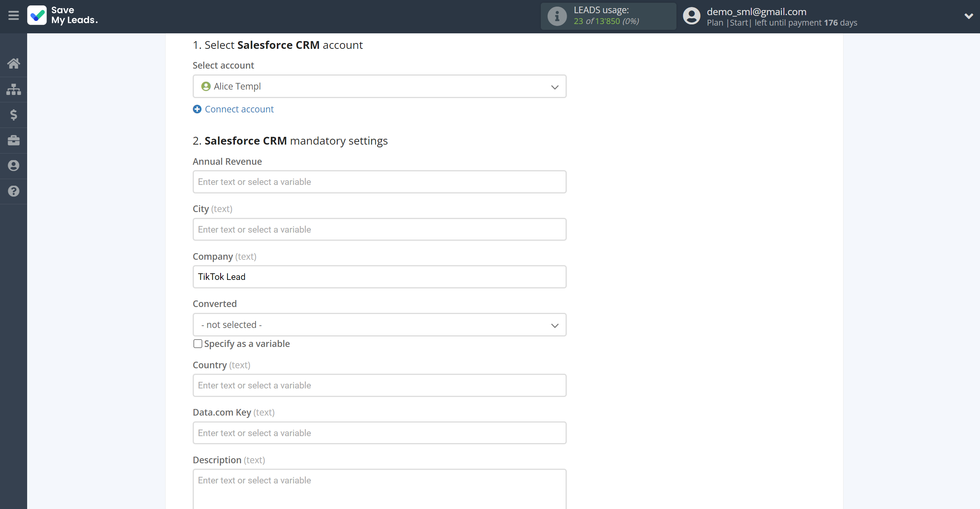The width and height of the screenshot is (980, 509).
Task: Open the profile user icon in sidebar
Action: 14,166
